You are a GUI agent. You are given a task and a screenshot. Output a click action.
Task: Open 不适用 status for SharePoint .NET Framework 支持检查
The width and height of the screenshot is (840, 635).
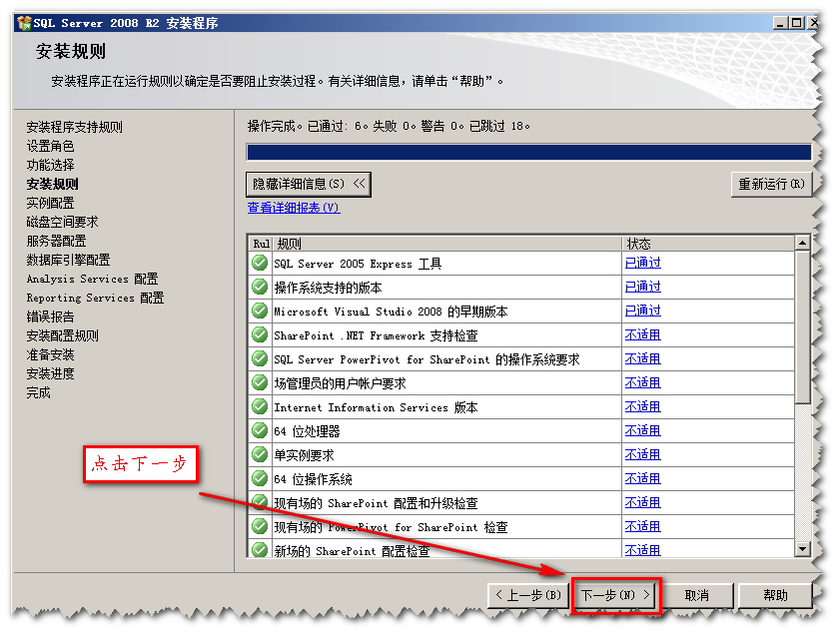643,335
